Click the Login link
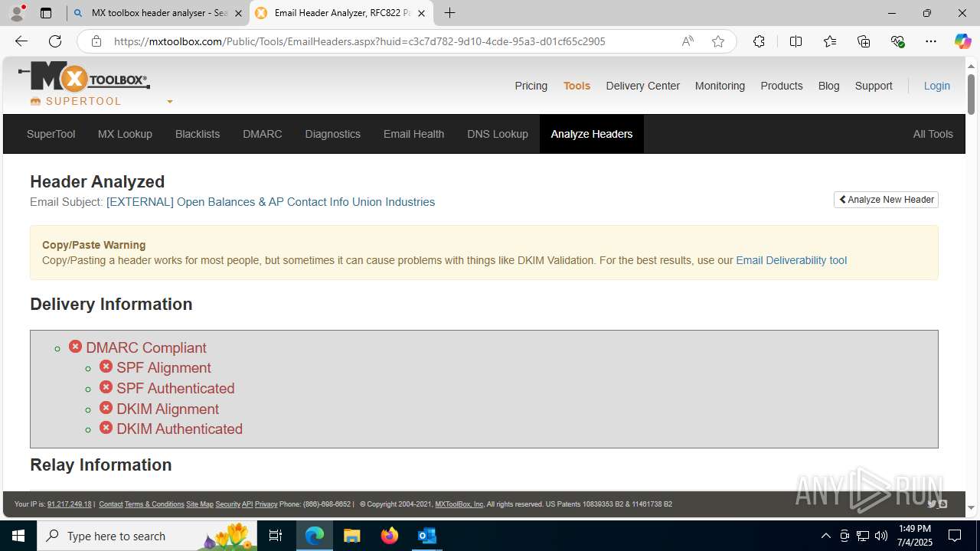 click(936, 86)
